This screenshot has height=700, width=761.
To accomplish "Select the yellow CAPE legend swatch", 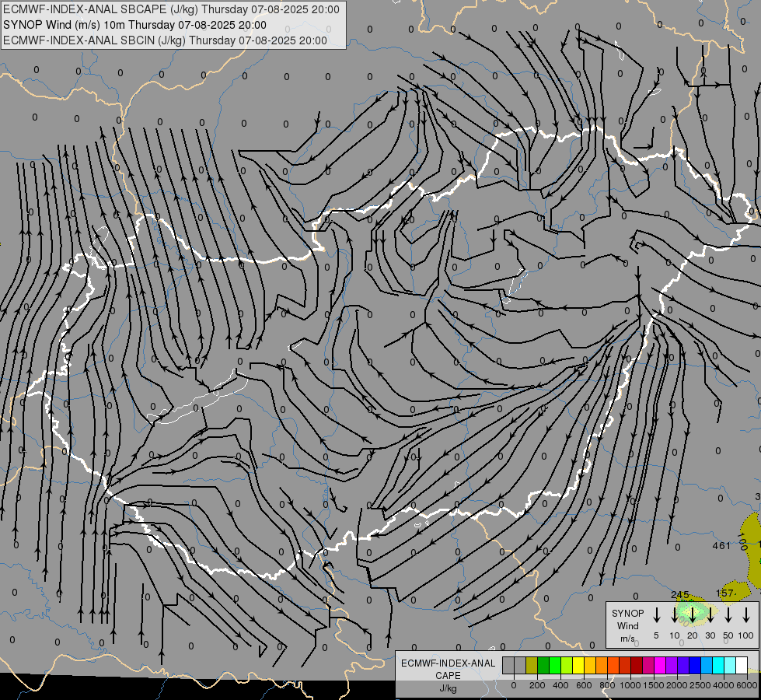I will (x=578, y=665).
